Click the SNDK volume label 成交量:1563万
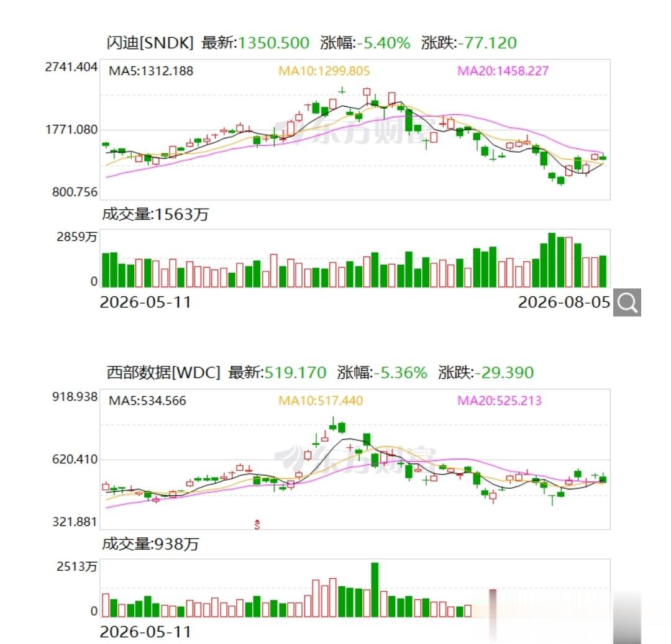 155,214
